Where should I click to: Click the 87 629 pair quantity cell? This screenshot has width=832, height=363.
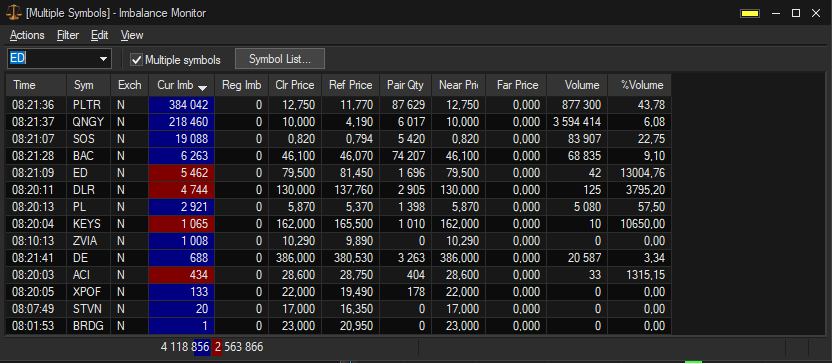(405, 105)
